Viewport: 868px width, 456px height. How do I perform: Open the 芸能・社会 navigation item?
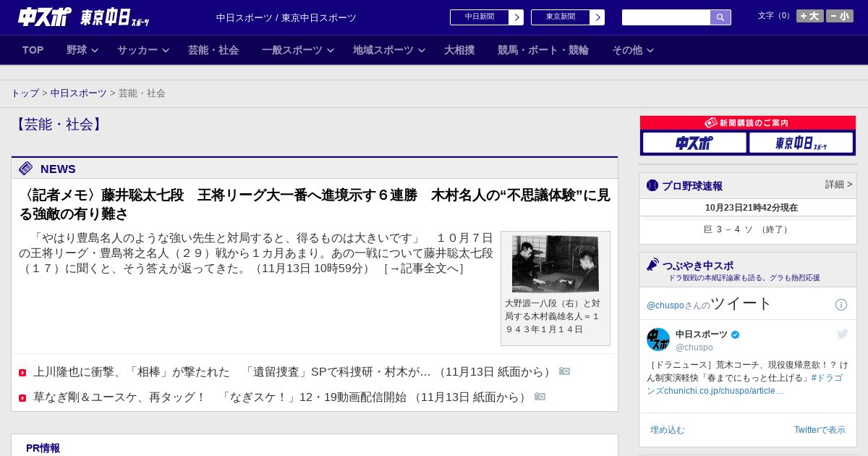click(213, 50)
